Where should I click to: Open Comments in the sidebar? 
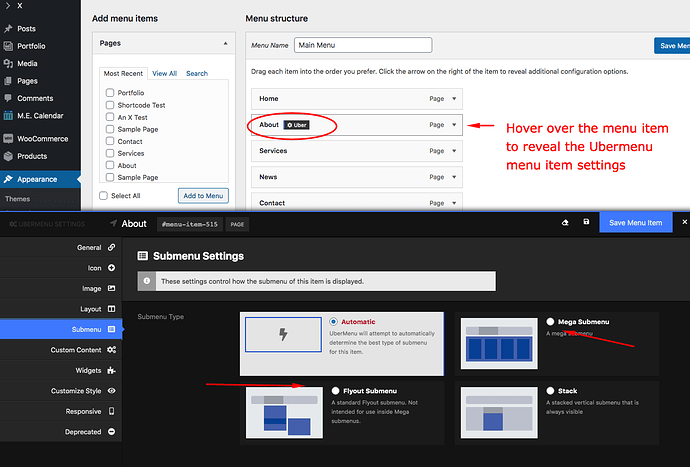click(35, 98)
